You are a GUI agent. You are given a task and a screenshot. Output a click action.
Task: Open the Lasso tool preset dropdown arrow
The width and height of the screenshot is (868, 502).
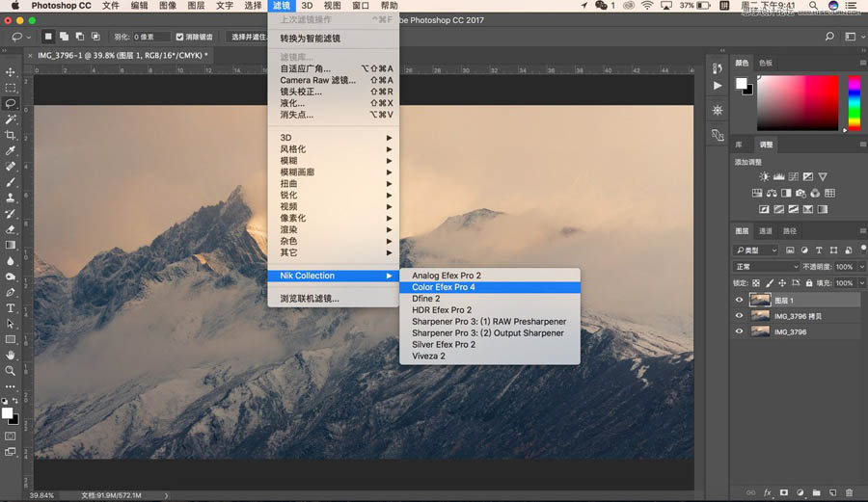pyautogui.click(x=28, y=37)
